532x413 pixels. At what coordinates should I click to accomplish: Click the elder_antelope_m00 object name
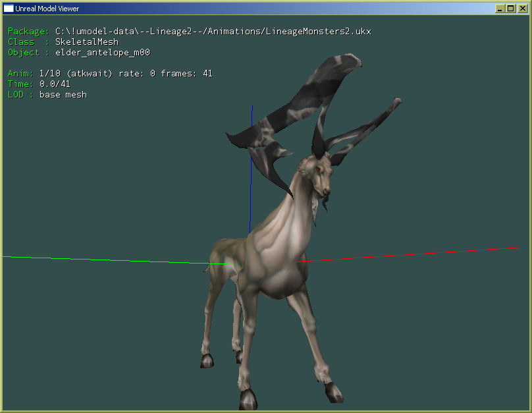pyautogui.click(x=103, y=53)
